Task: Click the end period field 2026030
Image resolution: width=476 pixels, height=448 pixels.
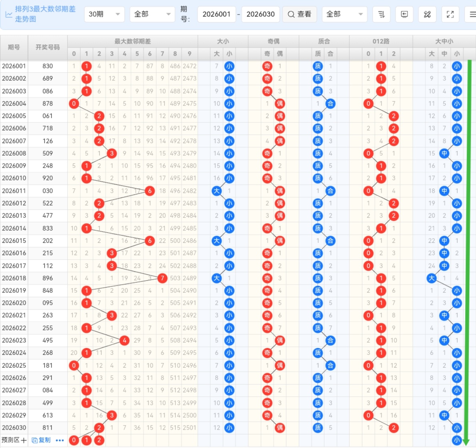Action: pos(260,14)
